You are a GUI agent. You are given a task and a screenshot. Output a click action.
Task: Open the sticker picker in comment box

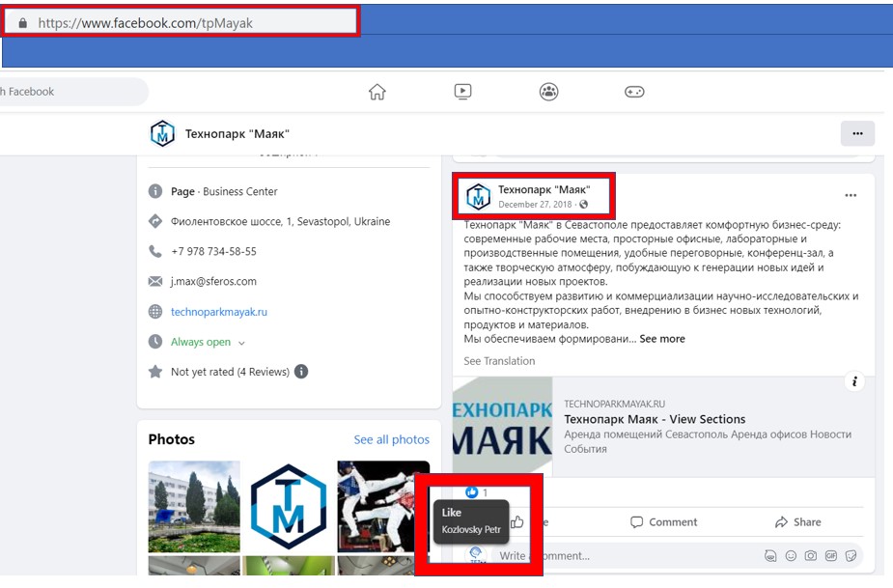click(x=851, y=555)
